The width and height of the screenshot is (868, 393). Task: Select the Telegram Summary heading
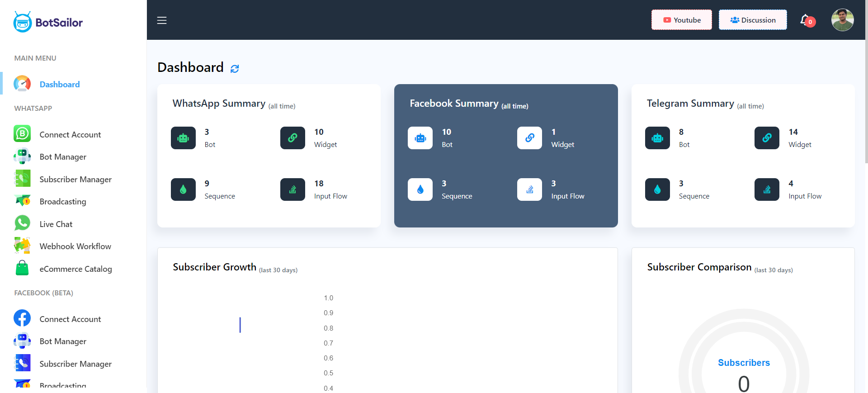[x=690, y=104]
